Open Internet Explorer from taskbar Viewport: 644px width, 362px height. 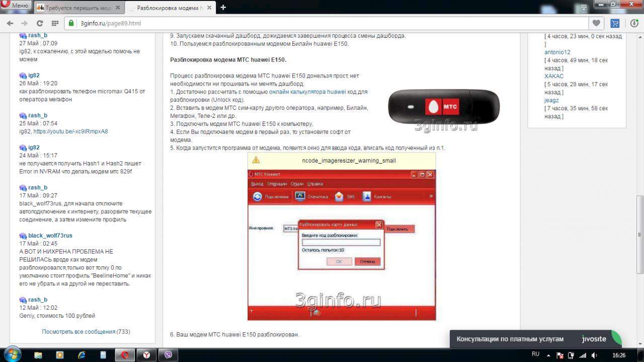tap(82, 355)
